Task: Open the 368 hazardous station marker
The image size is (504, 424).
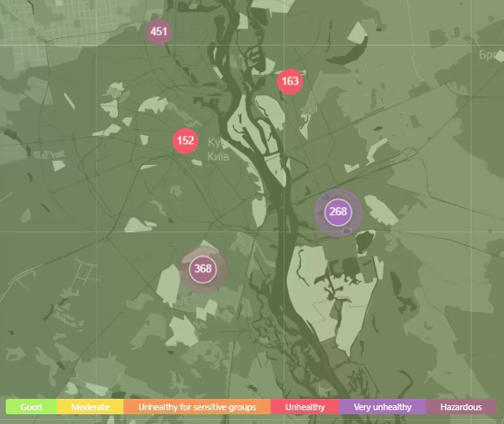Action: pyautogui.click(x=202, y=269)
